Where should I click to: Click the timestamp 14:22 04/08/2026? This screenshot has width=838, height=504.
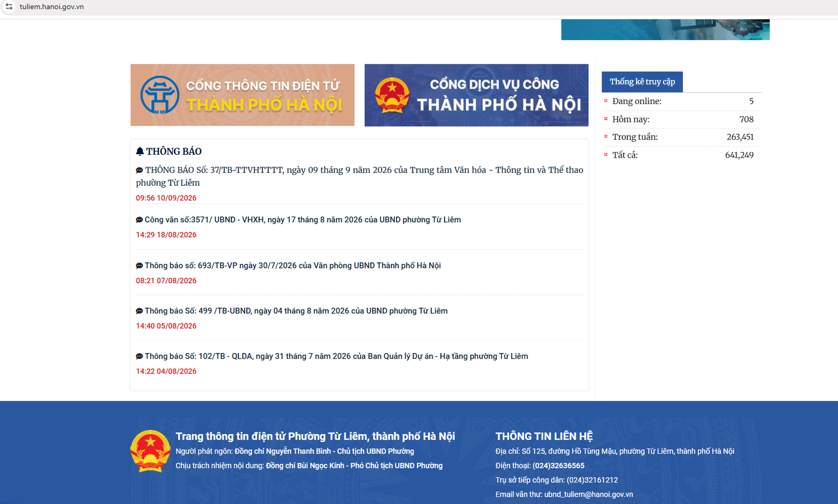click(166, 371)
